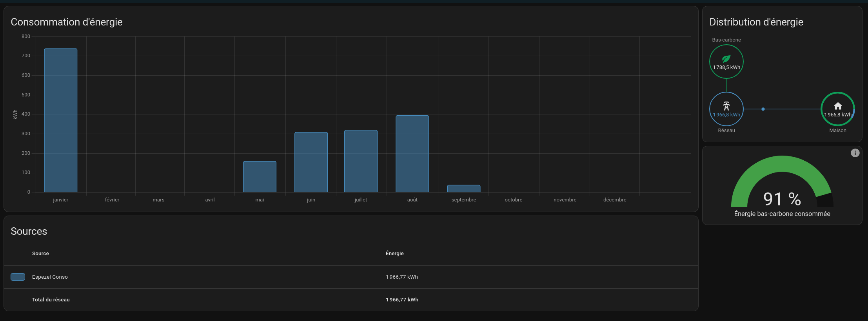Click the Source column header
This screenshot has height=321, width=868.
[40, 254]
